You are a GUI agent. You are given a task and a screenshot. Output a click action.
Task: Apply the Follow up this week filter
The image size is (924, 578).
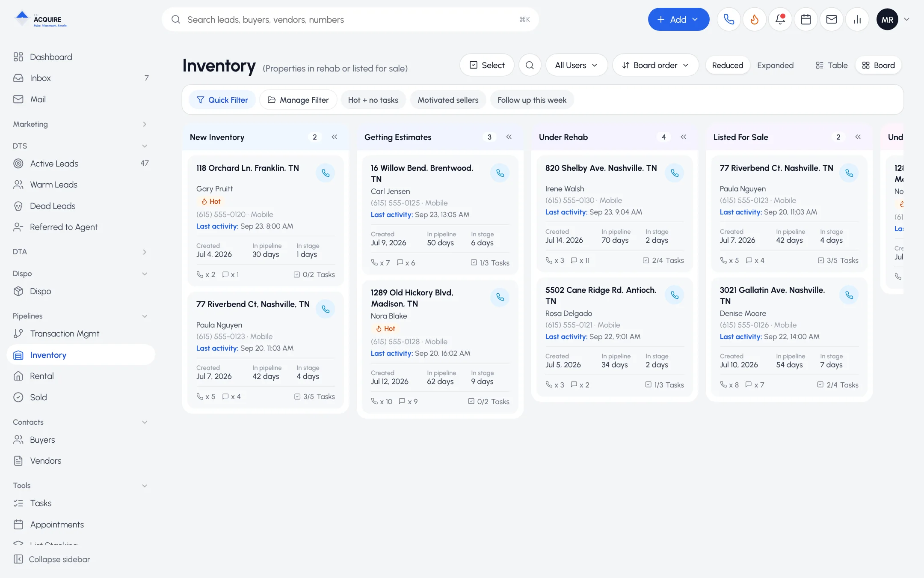coord(532,100)
